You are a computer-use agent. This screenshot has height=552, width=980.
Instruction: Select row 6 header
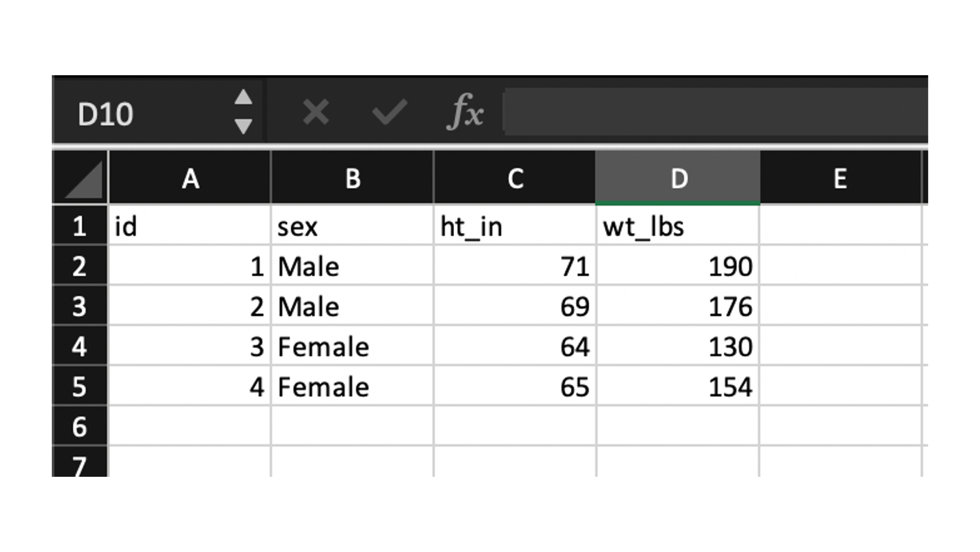80,426
